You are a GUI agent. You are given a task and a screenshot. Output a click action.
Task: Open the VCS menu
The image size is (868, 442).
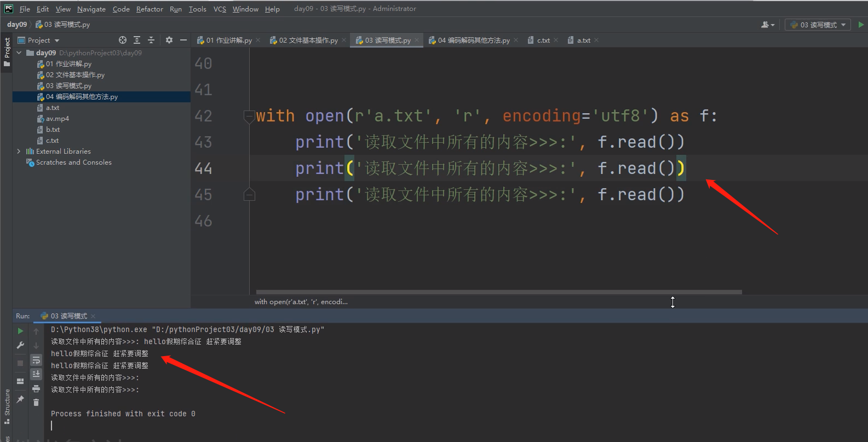pyautogui.click(x=220, y=9)
